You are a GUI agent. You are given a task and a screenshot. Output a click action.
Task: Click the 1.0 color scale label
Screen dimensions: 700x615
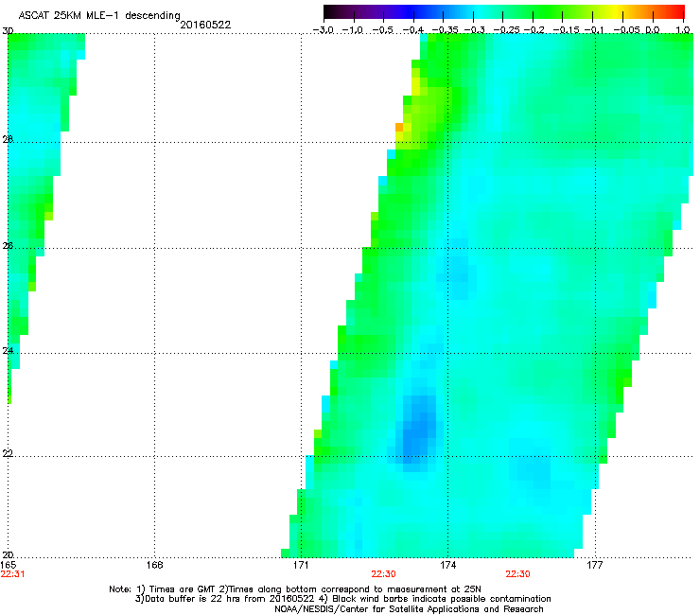(683, 30)
